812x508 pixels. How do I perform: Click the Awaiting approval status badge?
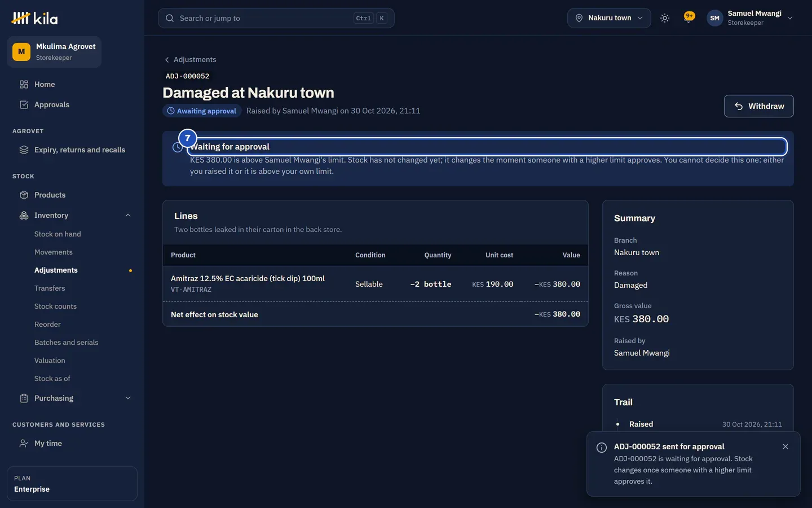click(202, 111)
